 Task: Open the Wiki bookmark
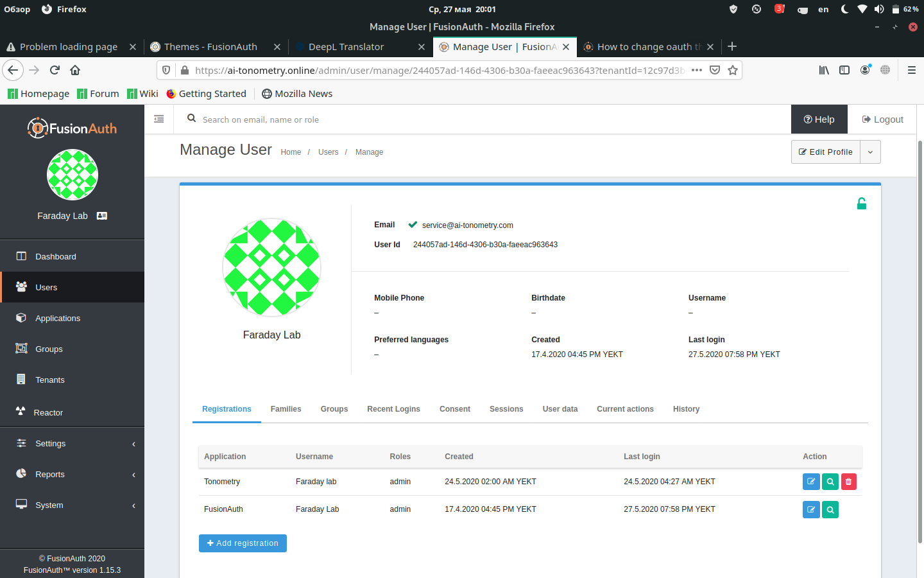pyautogui.click(x=142, y=94)
